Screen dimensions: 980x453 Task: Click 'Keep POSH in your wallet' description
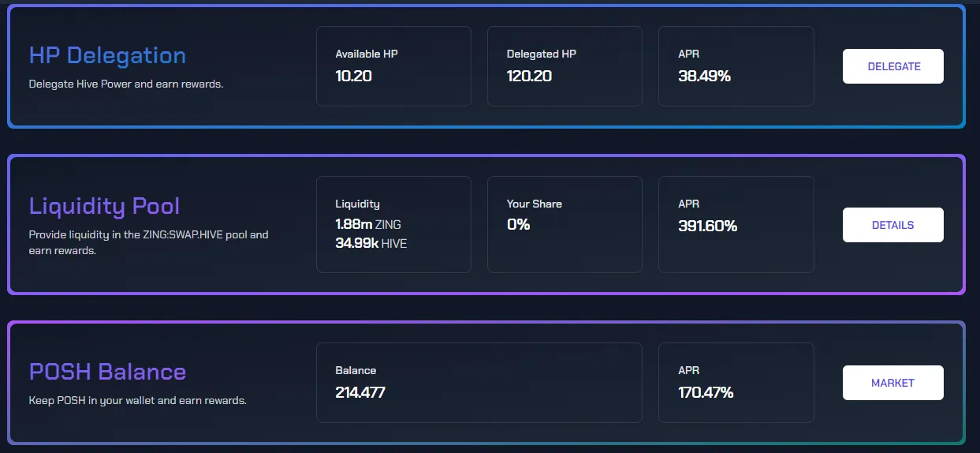click(x=138, y=400)
